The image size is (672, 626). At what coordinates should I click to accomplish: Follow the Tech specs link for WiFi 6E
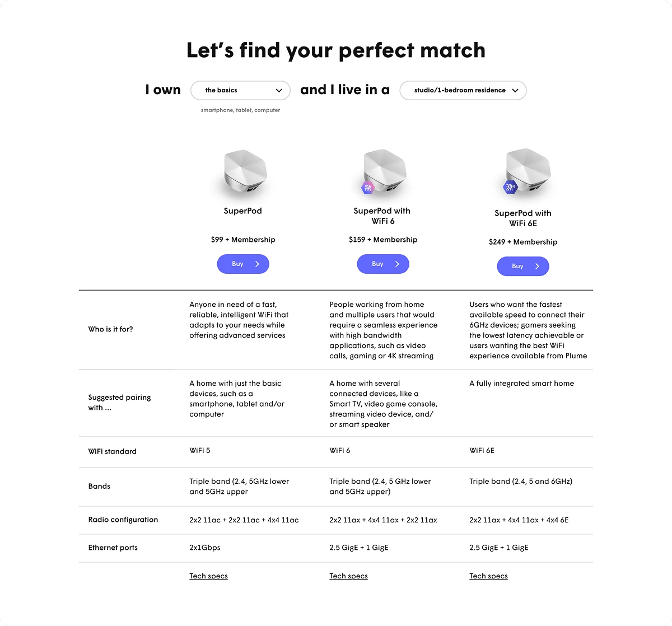[488, 576]
